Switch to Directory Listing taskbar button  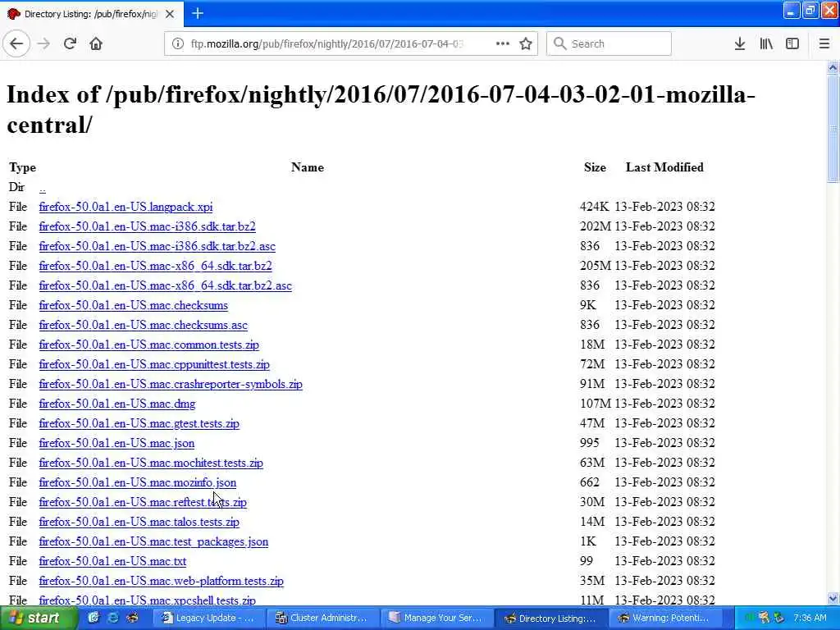(550, 619)
